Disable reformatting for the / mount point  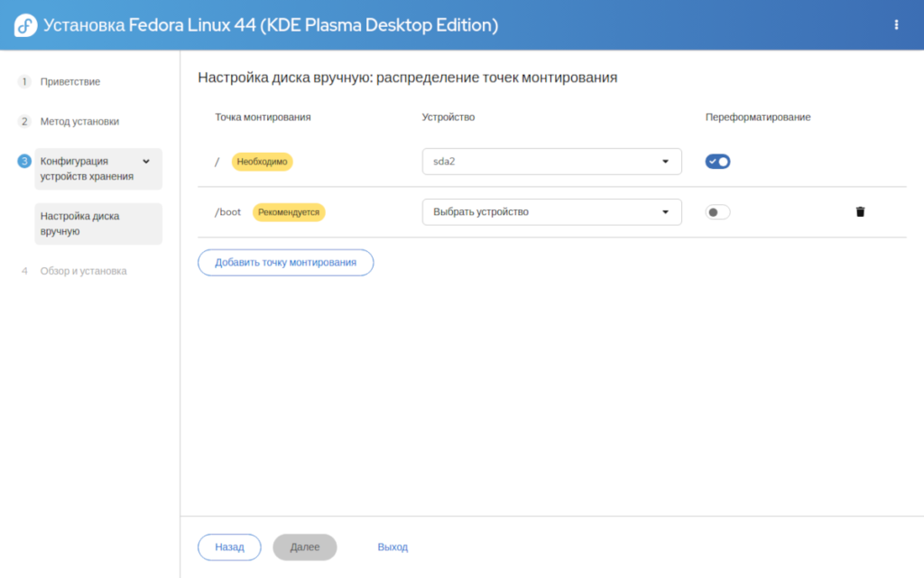point(717,162)
